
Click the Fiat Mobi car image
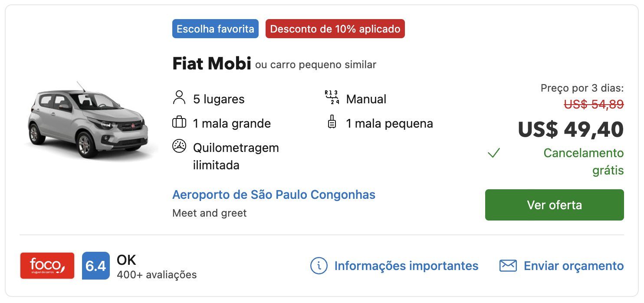pos(89,119)
